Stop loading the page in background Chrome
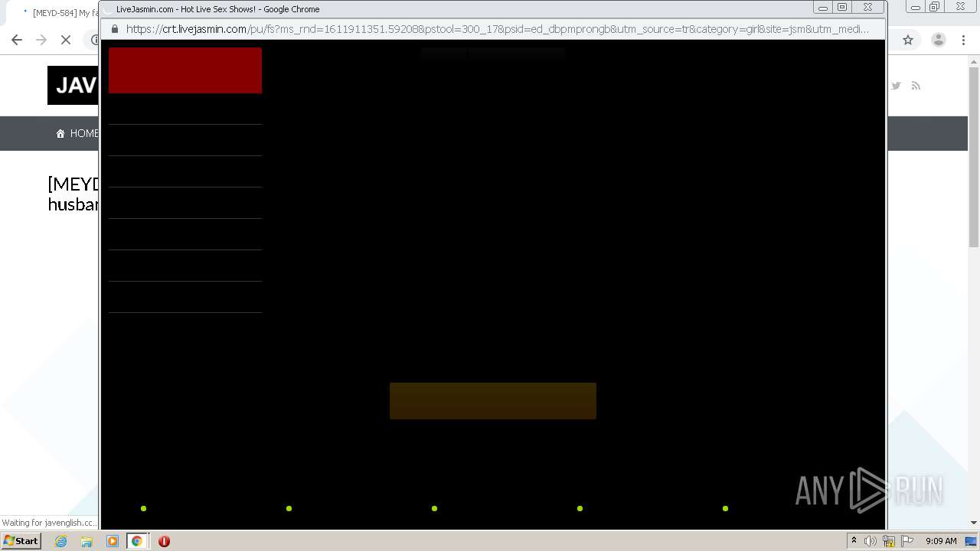 coord(66,40)
